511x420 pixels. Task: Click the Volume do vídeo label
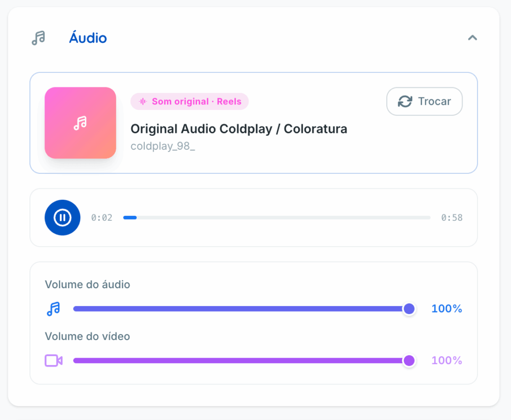87,337
